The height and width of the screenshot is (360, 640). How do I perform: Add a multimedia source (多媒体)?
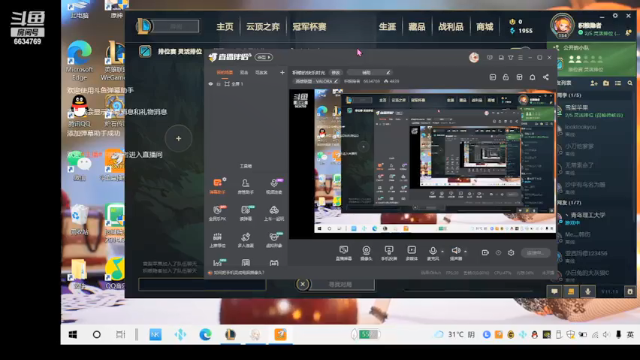(411, 253)
